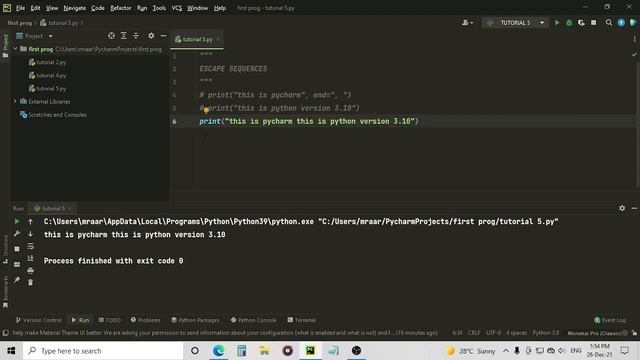Click the Windows search box

click(x=103, y=351)
